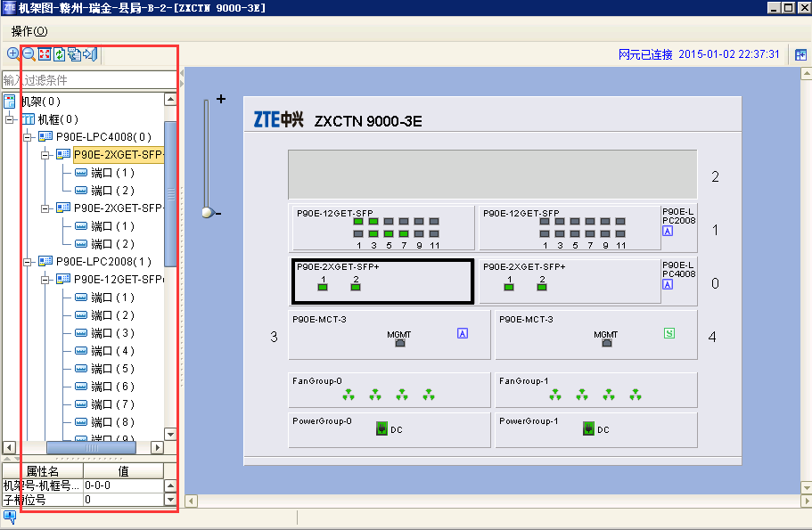Click the 输入过滤条件 filter input field

[x=90, y=79]
